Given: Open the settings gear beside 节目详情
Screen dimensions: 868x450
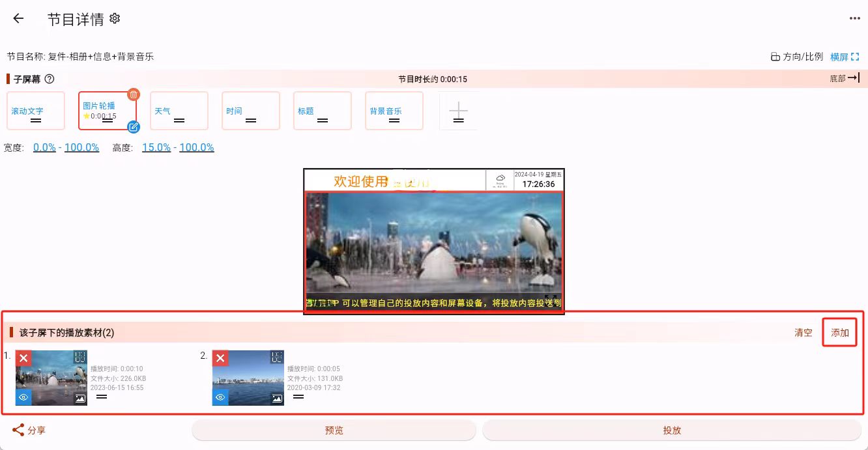Looking at the screenshot, I should 114,19.
